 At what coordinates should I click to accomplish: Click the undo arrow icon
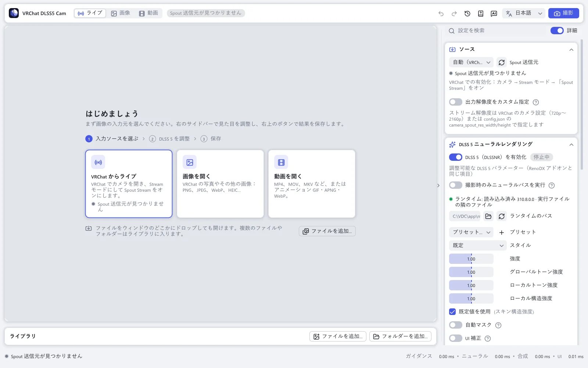pos(441,14)
